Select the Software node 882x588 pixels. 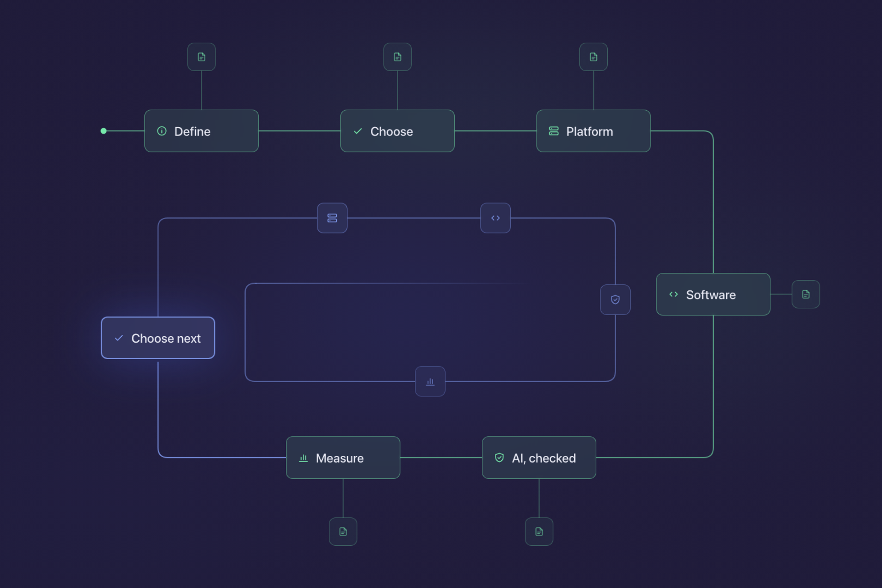713,294
